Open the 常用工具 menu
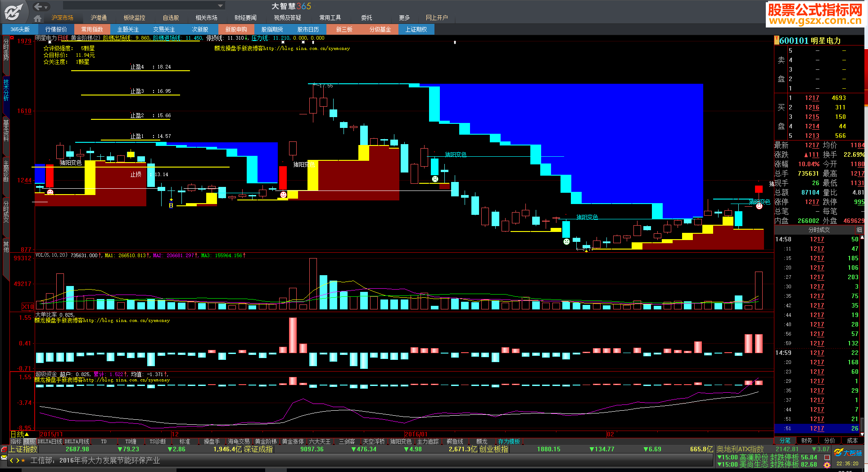Image resolution: width=868 pixels, height=472 pixels. (x=330, y=18)
